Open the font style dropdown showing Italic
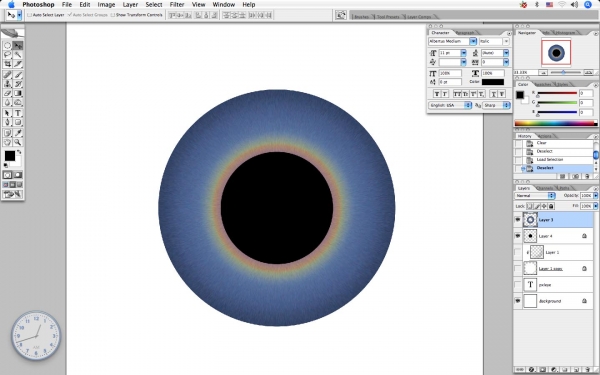The width and height of the screenshot is (600, 375). pos(506,41)
